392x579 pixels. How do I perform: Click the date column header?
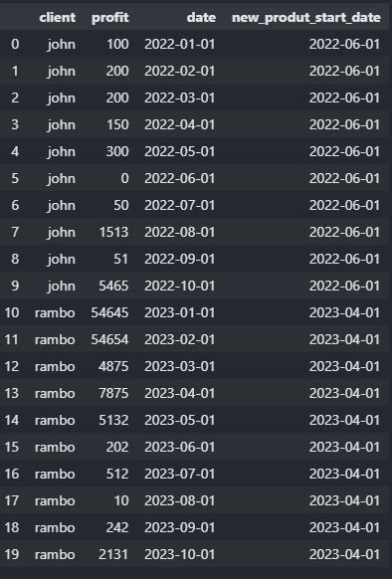point(201,17)
